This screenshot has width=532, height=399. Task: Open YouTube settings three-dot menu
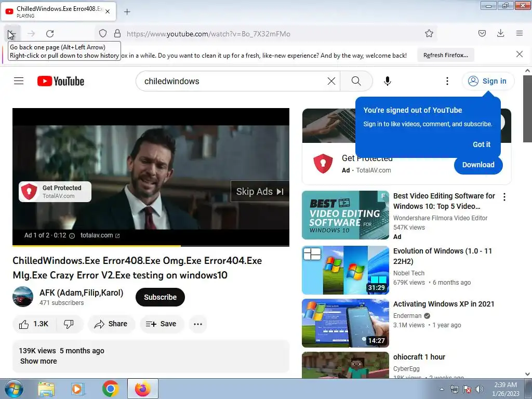tap(447, 81)
